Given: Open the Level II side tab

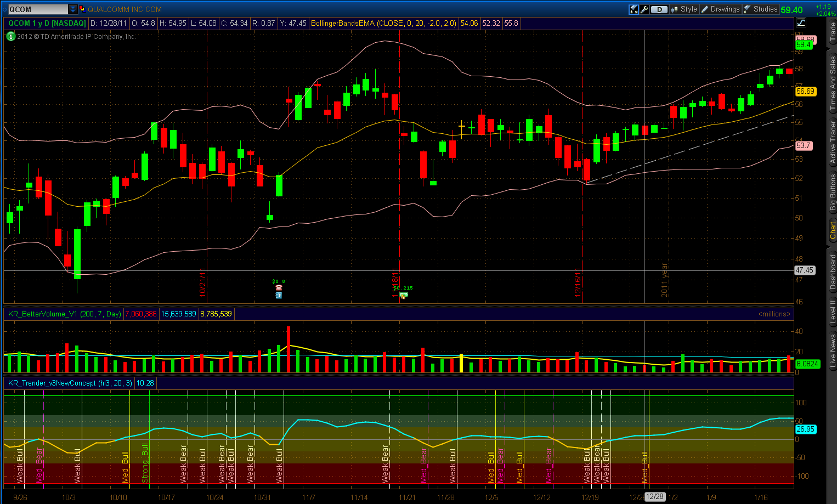Looking at the screenshot, I should coord(833,311).
